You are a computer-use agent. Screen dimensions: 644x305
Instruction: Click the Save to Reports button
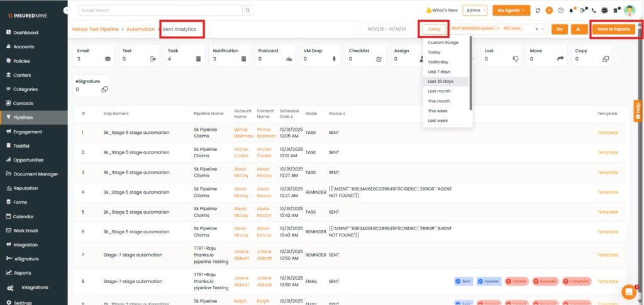(613, 29)
